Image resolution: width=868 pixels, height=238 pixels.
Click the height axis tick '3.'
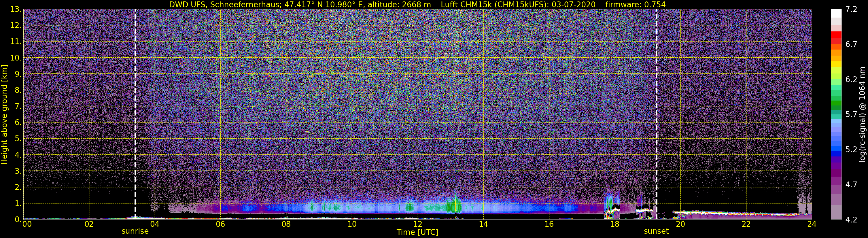(x=18, y=171)
